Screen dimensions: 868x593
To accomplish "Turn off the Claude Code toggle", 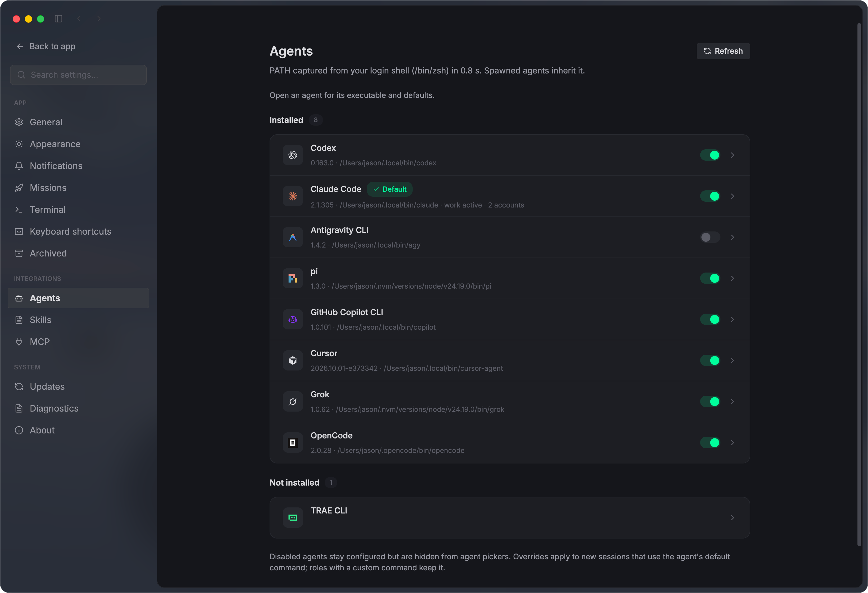I will coord(710,196).
